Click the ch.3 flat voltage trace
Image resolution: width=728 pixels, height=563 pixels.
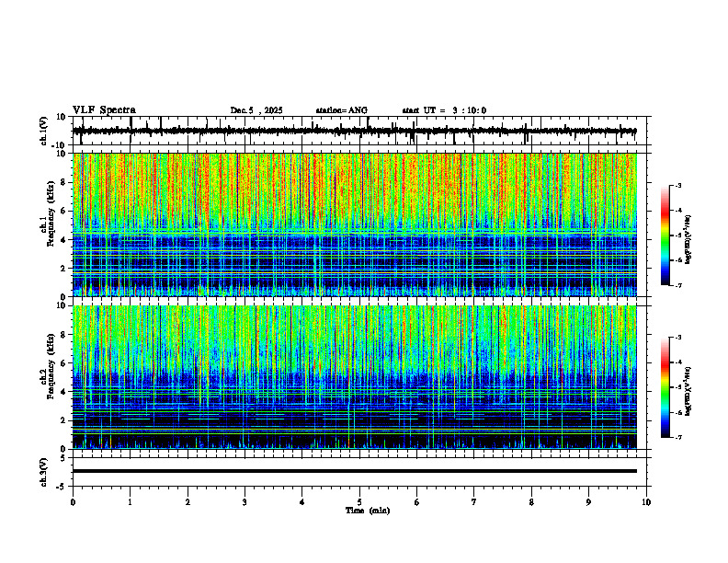[x=354, y=471]
